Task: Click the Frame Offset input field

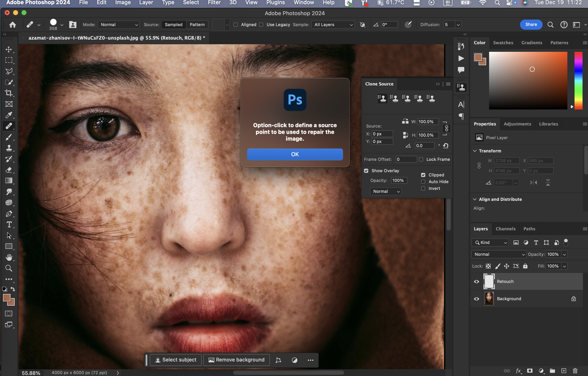Action: [406, 159]
